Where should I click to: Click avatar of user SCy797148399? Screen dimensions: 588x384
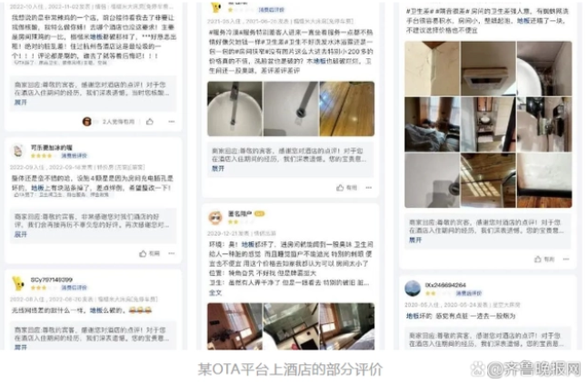tap(17, 283)
